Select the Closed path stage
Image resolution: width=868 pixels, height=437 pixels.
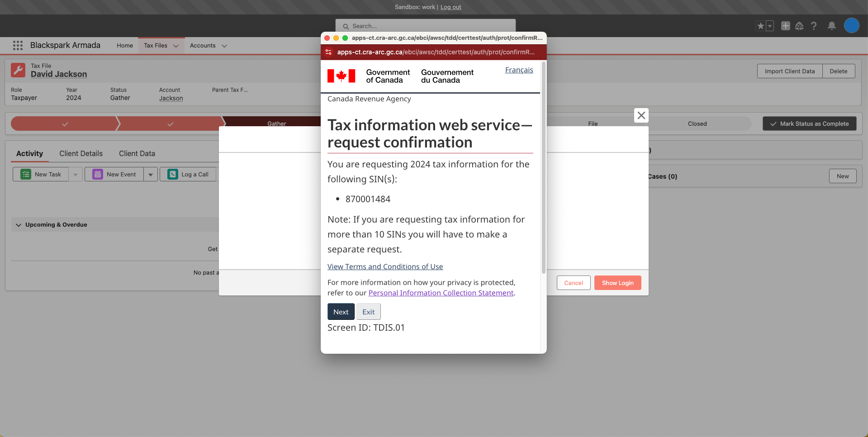[x=697, y=123]
